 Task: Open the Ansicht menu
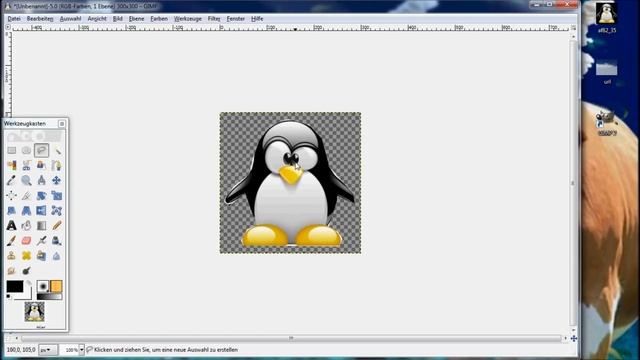pyautogui.click(x=97, y=19)
